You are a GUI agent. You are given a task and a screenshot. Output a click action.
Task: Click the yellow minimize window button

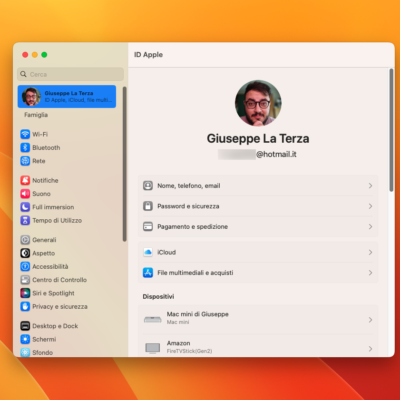35,55
